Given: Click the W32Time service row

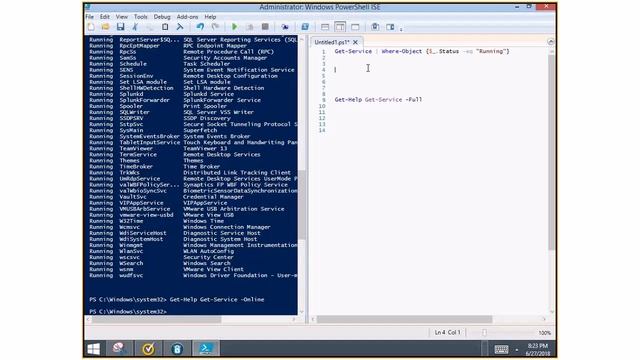Looking at the screenshot, I should click(156, 221).
